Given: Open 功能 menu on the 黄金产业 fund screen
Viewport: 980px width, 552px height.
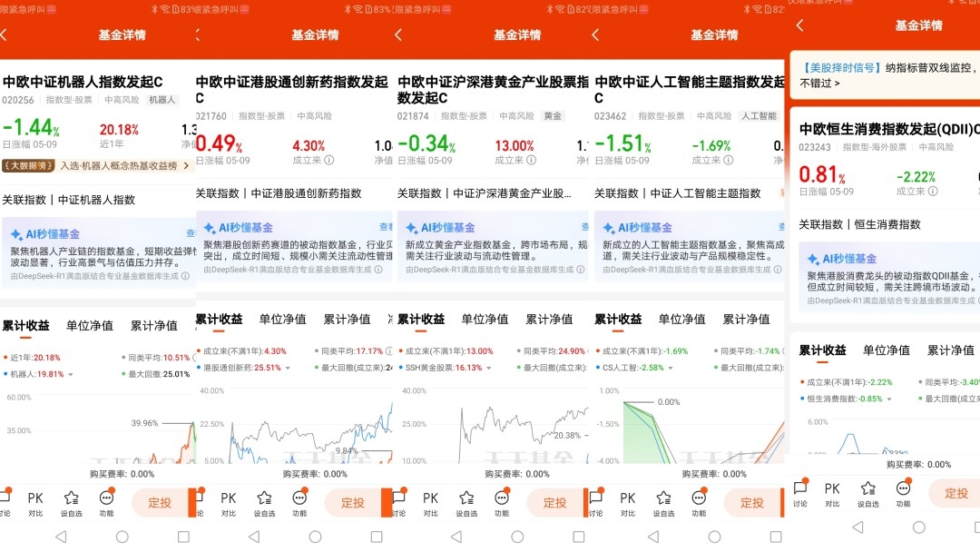Looking at the screenshot, I should (x=502, y=503).
